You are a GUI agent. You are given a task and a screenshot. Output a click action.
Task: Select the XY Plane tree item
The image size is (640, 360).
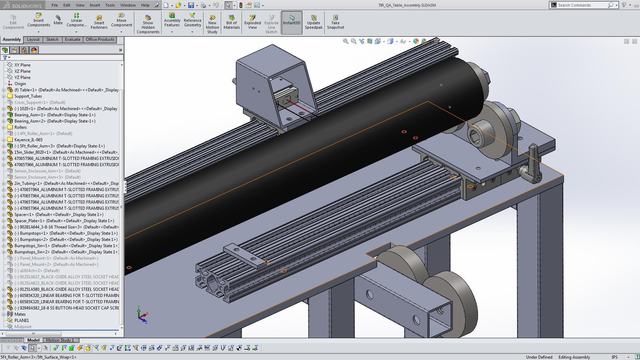22,65
